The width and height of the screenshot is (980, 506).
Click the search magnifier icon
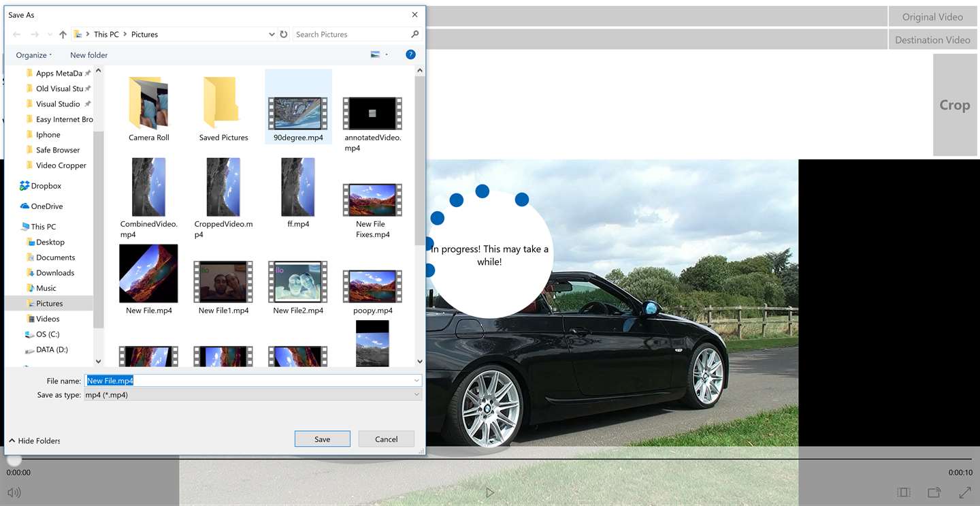tap(414, 34)
